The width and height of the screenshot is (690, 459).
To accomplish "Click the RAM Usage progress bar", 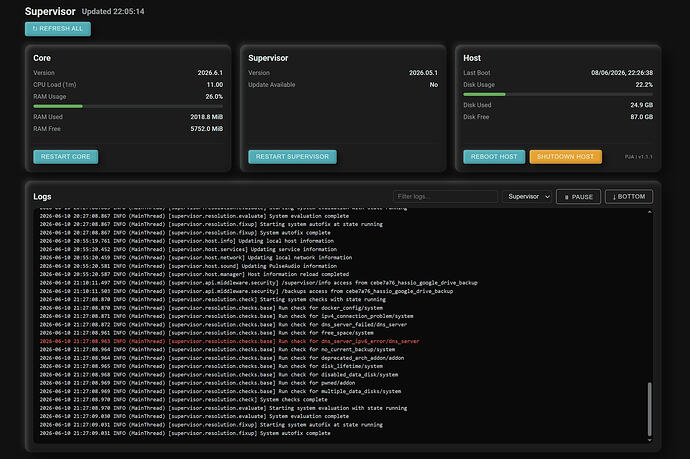I will (x=128, y=106).
